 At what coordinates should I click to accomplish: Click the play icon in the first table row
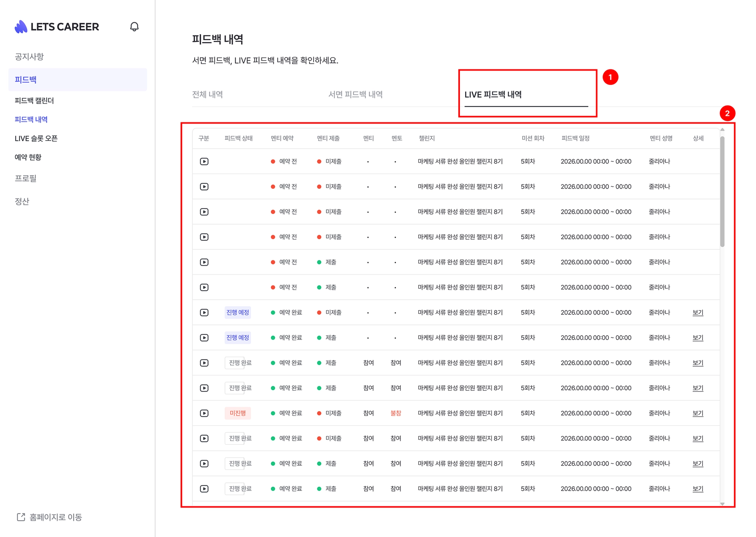204,161
